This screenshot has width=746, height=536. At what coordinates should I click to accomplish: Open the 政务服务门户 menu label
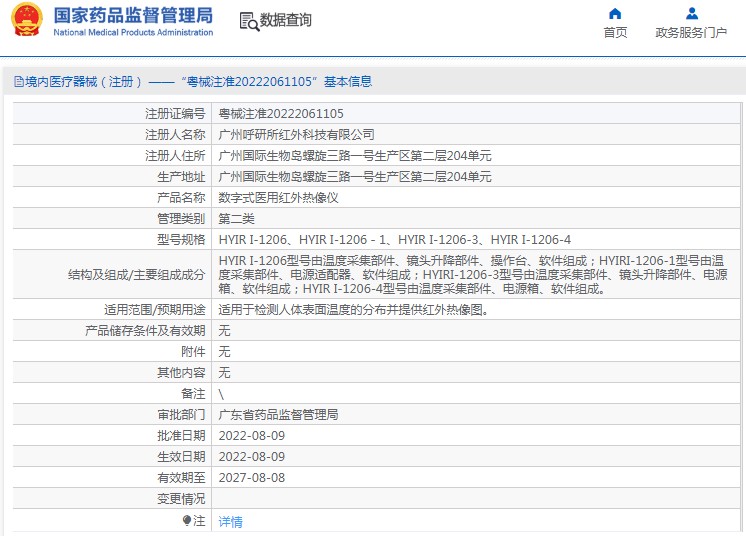691,33
